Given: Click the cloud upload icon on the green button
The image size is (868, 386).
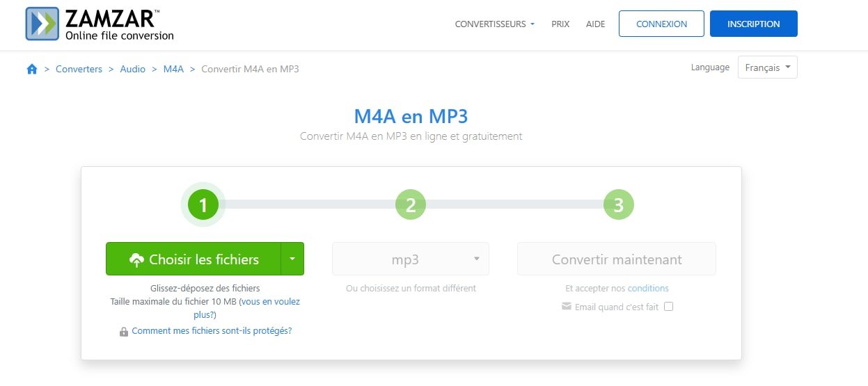Looking at the screenshot, I should [137, 259].
